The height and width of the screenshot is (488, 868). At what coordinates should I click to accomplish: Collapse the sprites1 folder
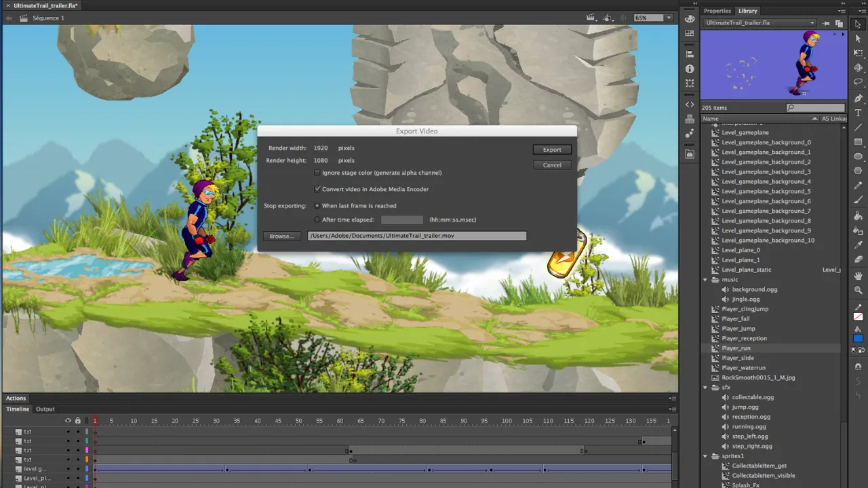tap(705, 456)
